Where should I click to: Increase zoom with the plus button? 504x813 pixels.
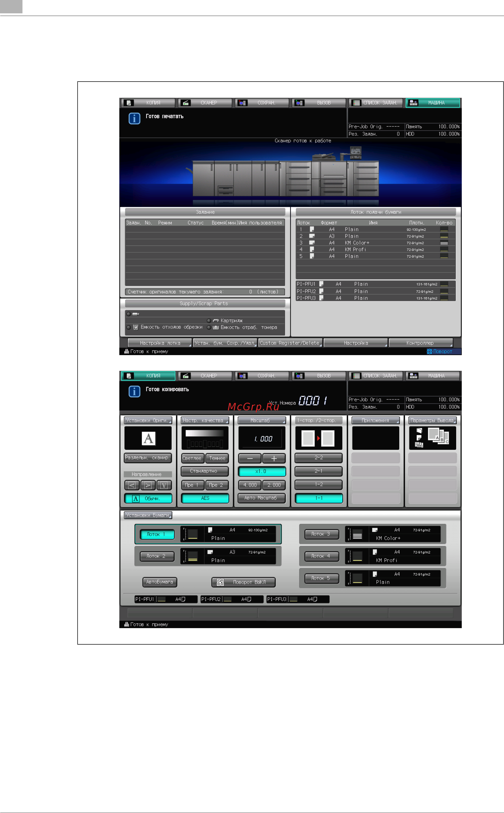pyautogui.click(x=274, y=458)
